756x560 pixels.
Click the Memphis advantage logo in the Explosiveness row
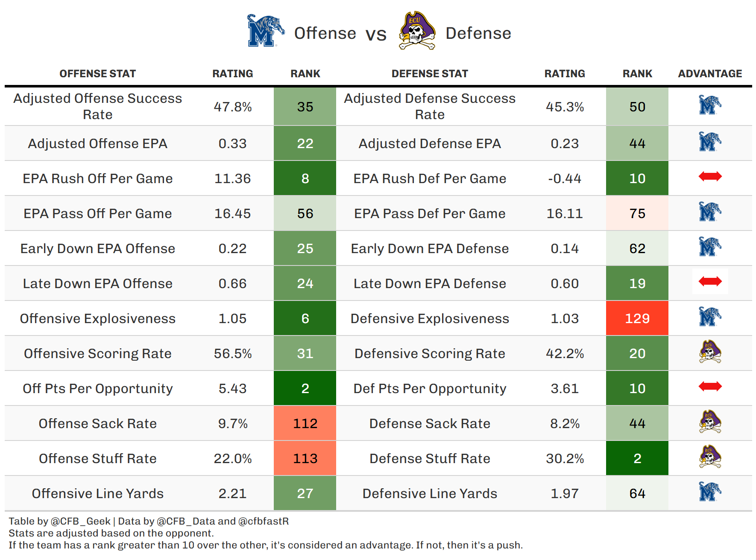pos(710,317)
